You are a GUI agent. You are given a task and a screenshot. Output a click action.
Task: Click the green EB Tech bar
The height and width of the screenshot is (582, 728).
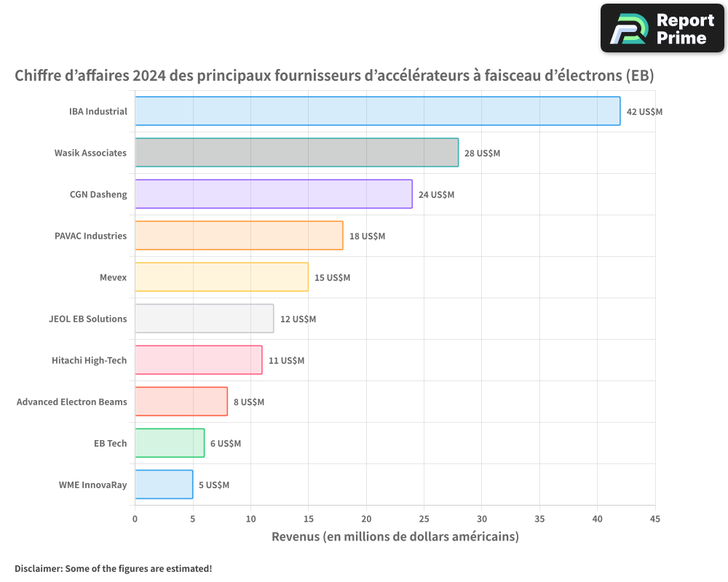coord(170,443)
